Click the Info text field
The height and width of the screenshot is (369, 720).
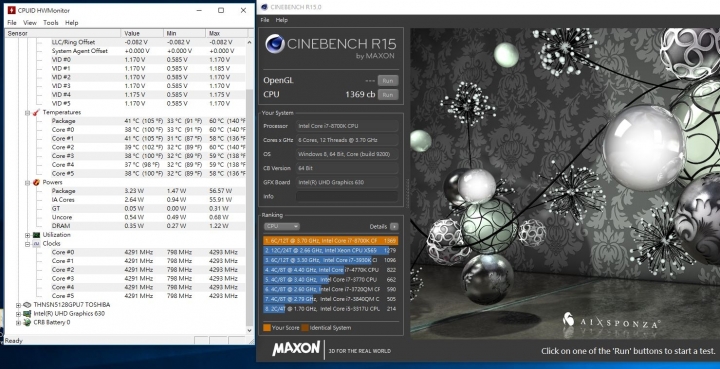tap(347, 196)
